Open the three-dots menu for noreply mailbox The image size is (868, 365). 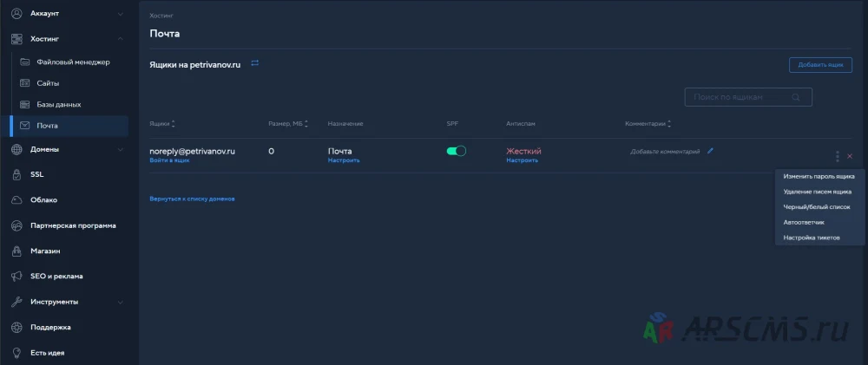click(x=837, y=157)
